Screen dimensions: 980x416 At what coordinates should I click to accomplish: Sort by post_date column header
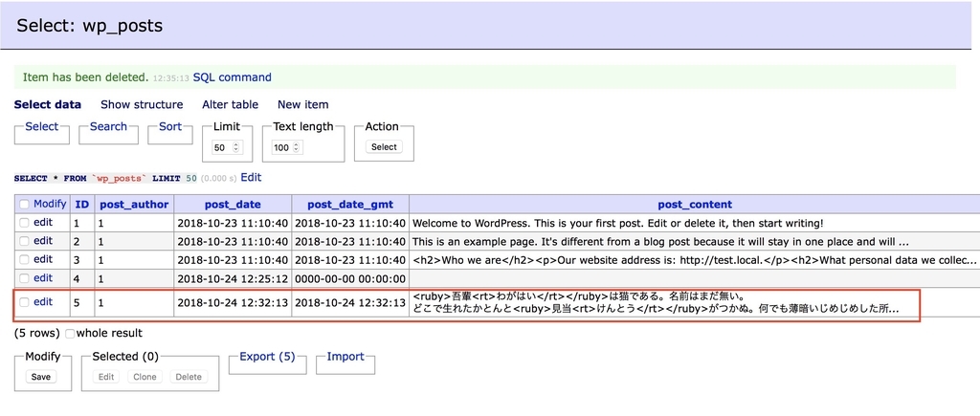tap(233, 205)
